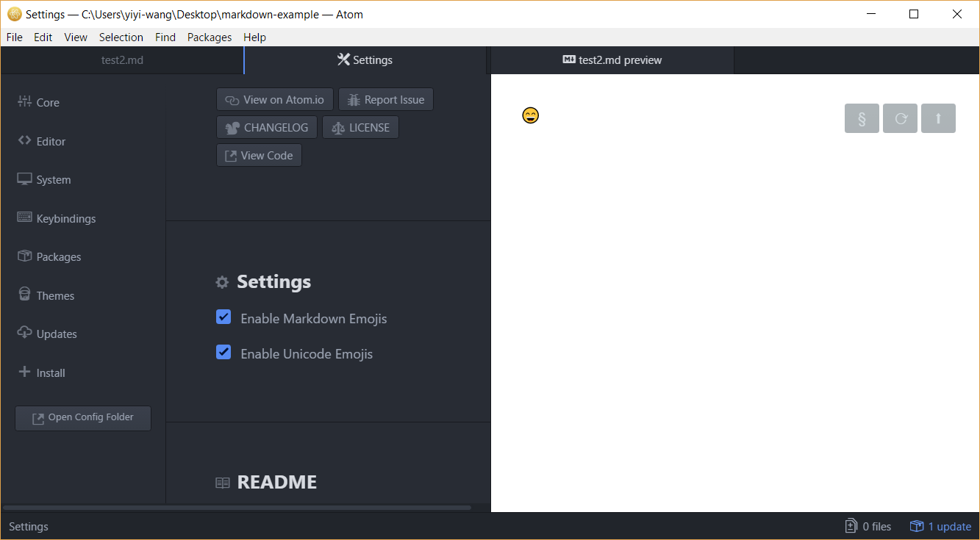Image resolution: width=980 pixels, height=540 pixels.
Task: Click the section sign button in preview
Action: [x=862, y=118]
